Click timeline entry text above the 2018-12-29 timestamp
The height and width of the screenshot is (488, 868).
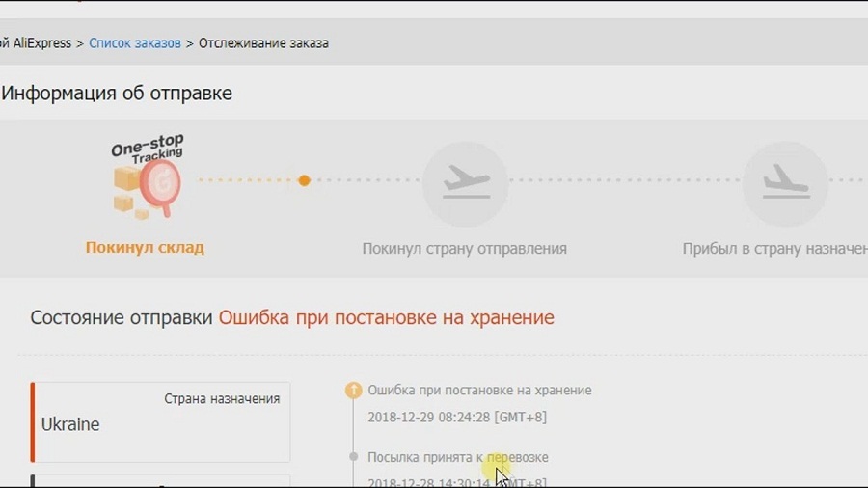(479, 391)
